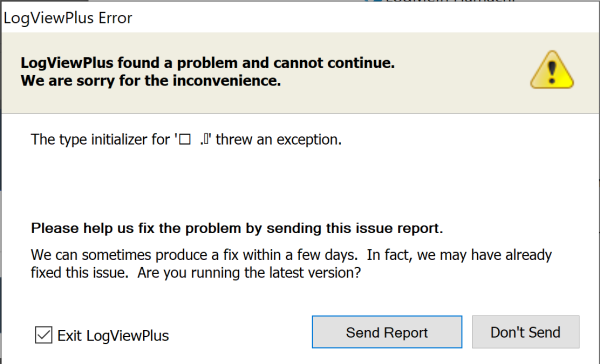The width and height of the screenshot is (600, 364).
Task: Click the 'fixed this issue.' text
Action: 80,273
